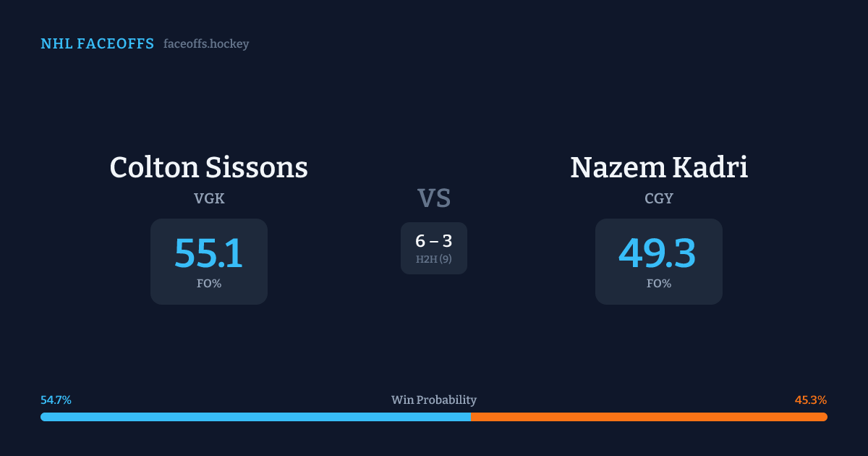Viewport: 868px width, 456px height.
Task: Click the VS text between players
Action: (434, 198)
